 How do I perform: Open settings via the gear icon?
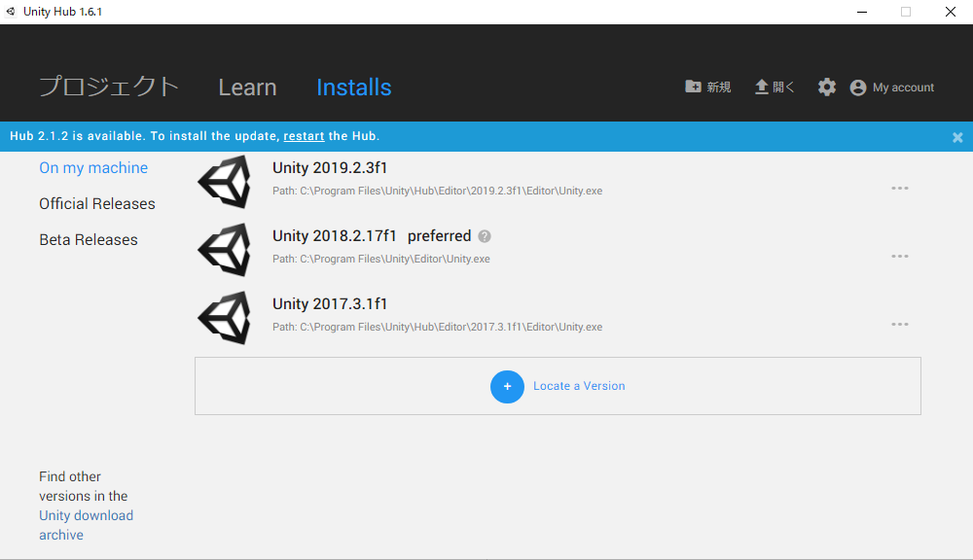826,87
